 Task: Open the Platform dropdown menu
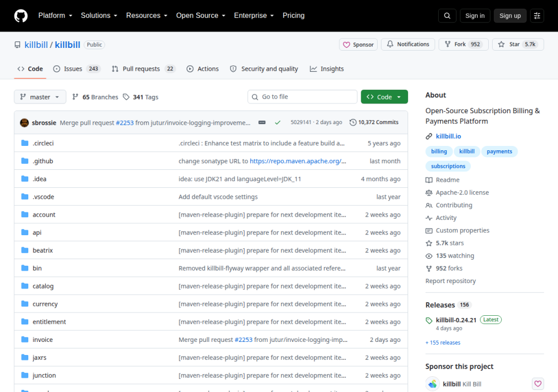(55, 16)
